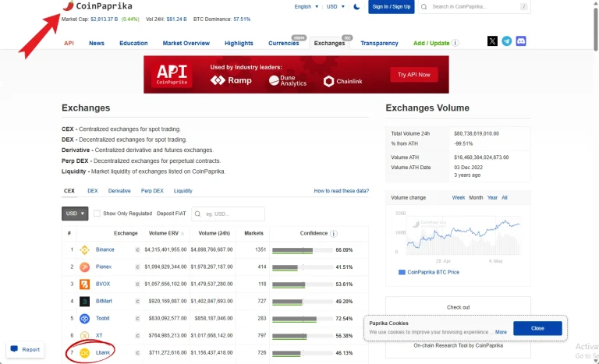The image size is (599, 364).
Task: Switch to the Perp DEX tab
Action: tap(152, 191)
